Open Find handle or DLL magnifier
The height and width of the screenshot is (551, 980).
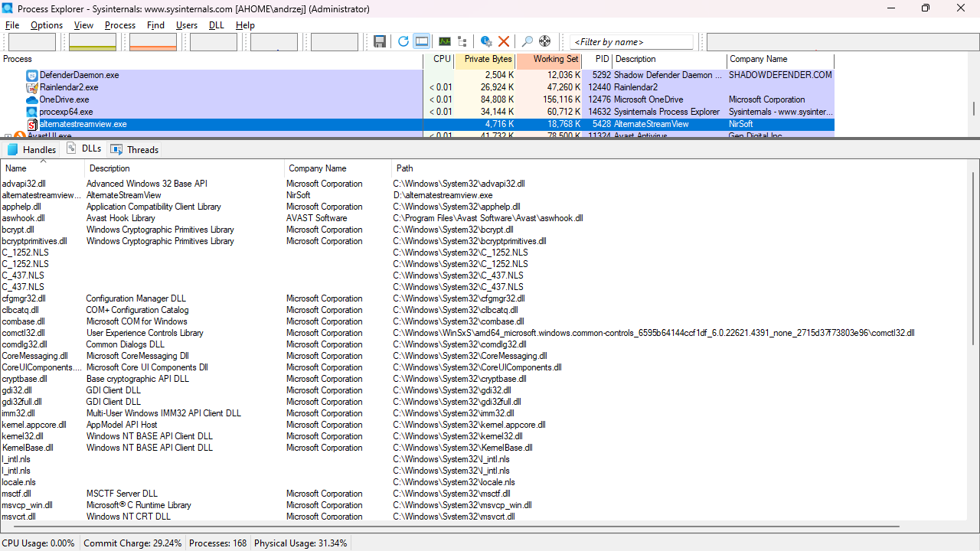[x=527, y=41]
